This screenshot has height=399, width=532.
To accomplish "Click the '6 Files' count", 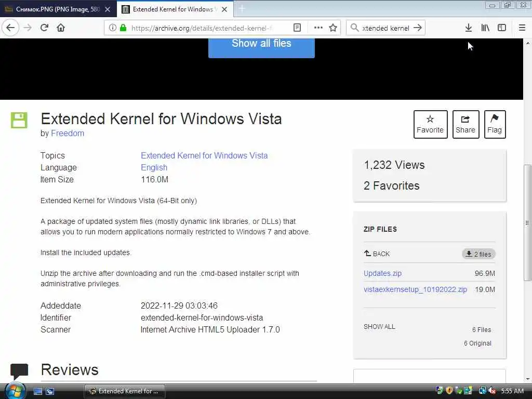I will pos(482,330).
